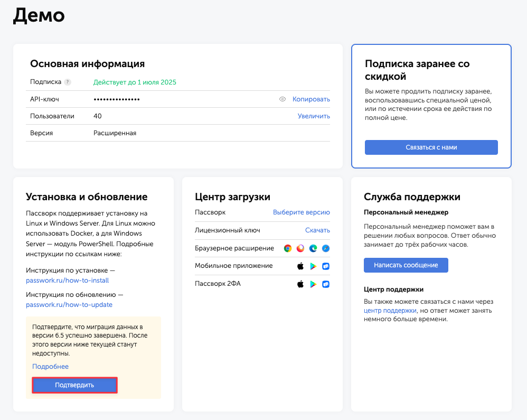Open the центр поддержки link
This screenshot has width=527, height=420.
(x=390, y=311)
